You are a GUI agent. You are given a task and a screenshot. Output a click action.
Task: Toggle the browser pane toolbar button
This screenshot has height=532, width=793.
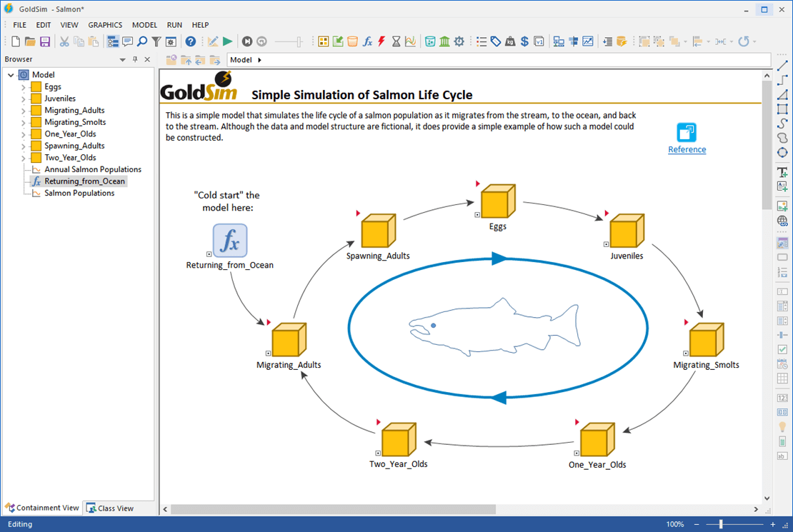(113, 41)
